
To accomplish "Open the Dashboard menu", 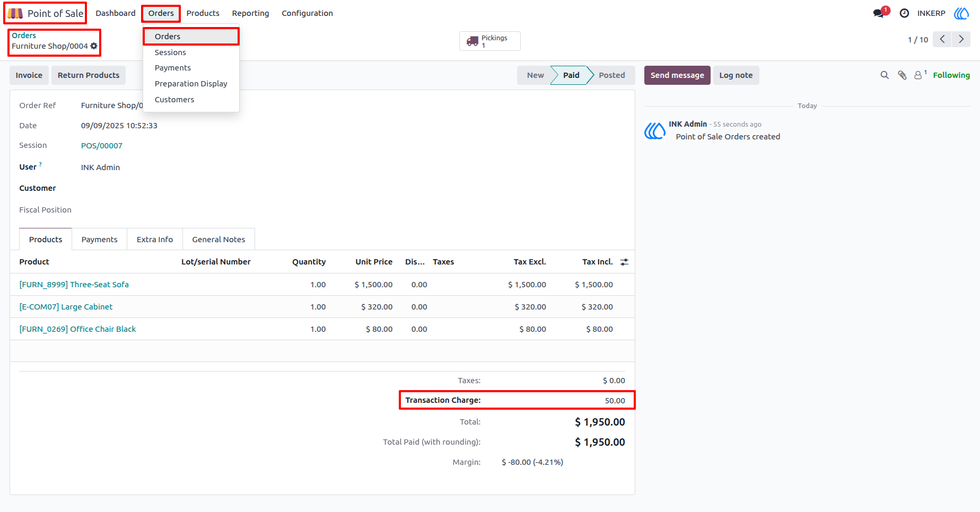I will point(116,13).
